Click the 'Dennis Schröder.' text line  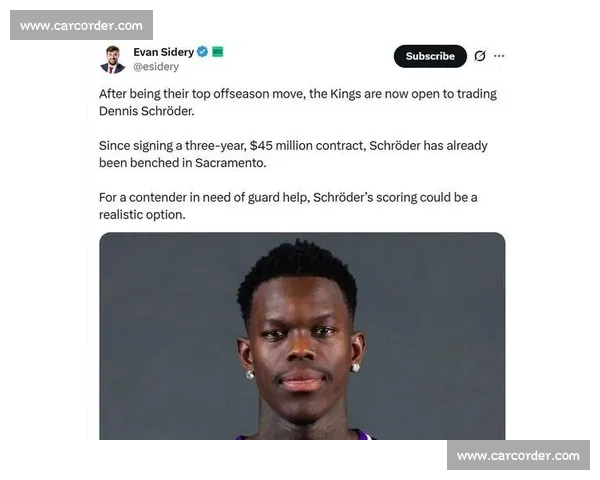click(147, 111)
